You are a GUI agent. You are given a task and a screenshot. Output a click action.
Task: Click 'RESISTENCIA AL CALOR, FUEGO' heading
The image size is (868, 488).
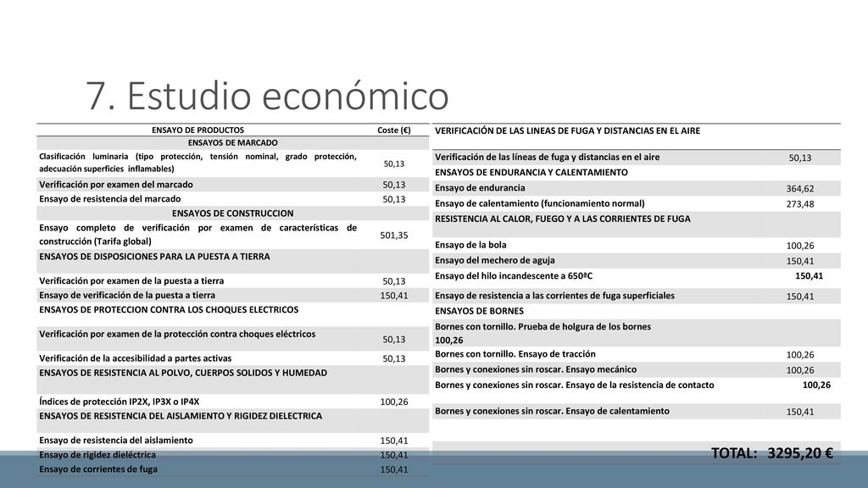click(x=563, y=219)
